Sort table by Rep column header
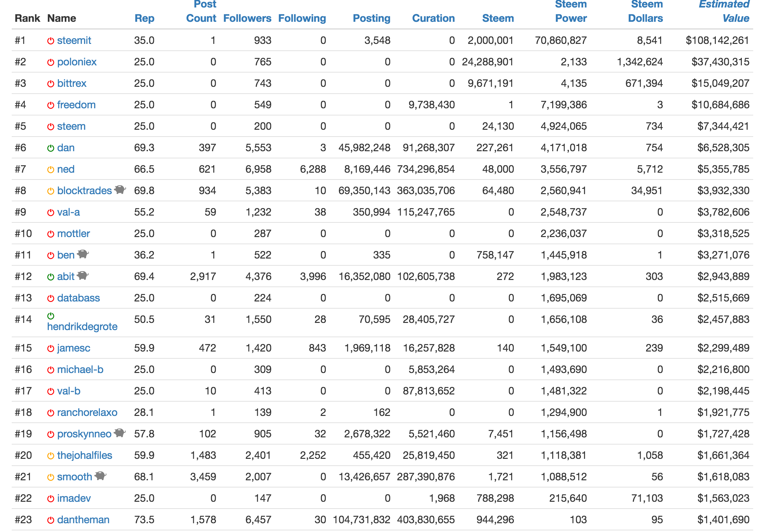 coord(144,19)
